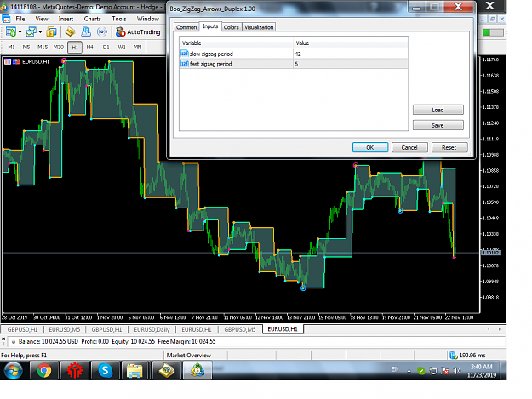
Task: Switch to the EURUSD,M5 chart tab
Action: point(65,329)
